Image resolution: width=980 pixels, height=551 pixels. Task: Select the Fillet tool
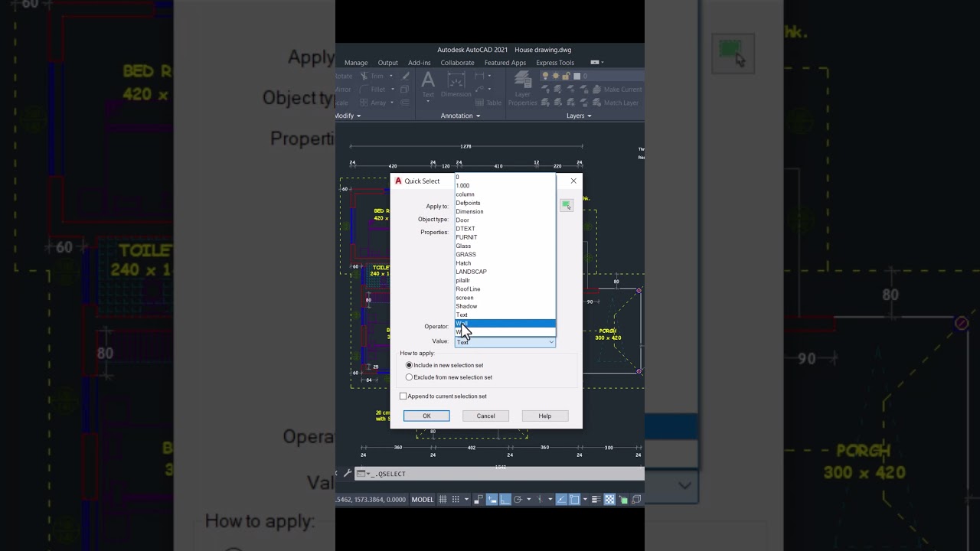(x=372, y=89)
